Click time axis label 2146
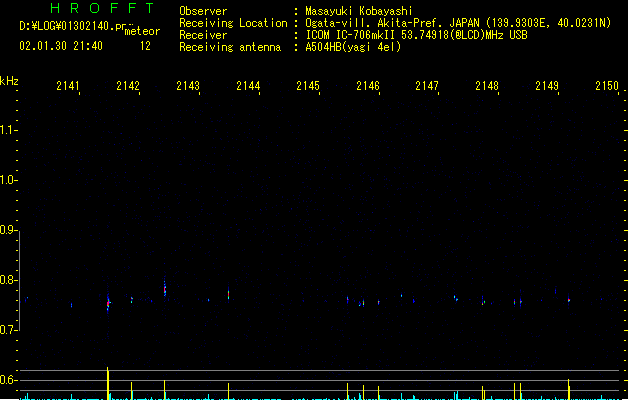Image resolution: width=629 pixels, height=400 pixels. click(x=368, y=86)
